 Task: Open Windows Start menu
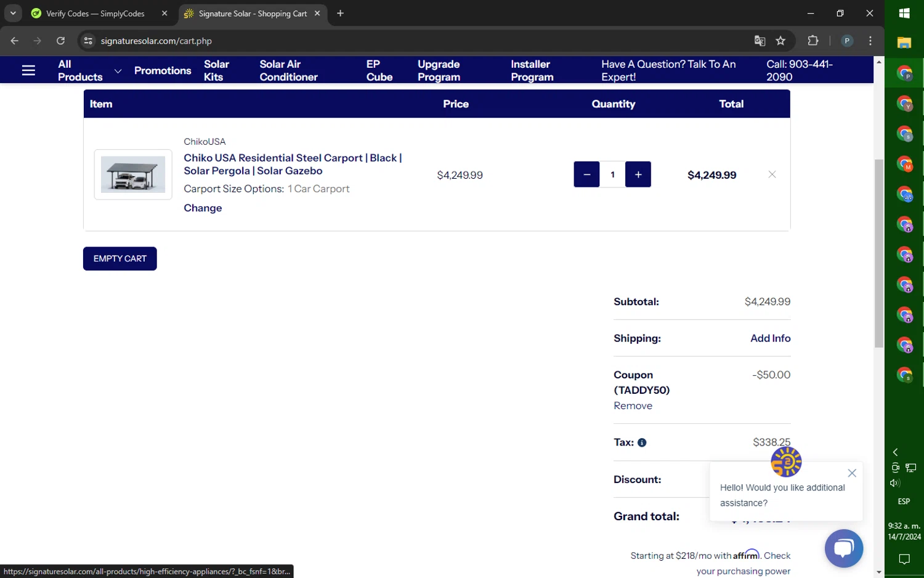904,13
